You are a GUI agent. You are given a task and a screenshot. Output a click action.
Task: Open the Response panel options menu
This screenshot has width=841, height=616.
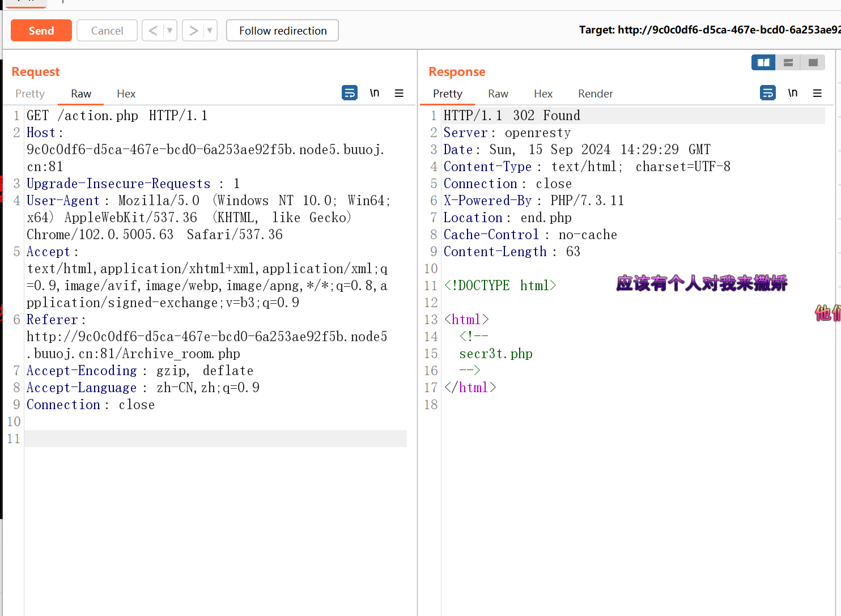point(817,93)
